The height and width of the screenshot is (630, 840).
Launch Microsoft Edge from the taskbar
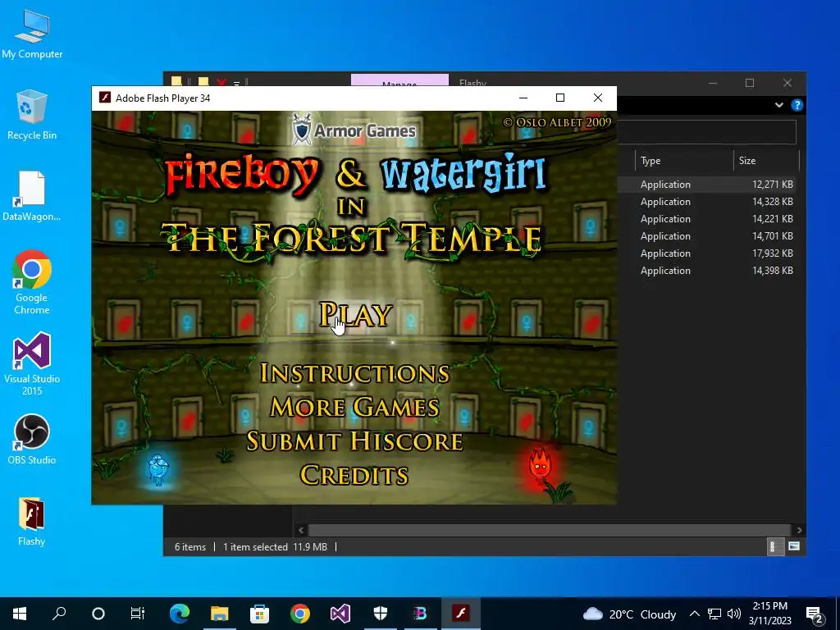coord(180,614)
